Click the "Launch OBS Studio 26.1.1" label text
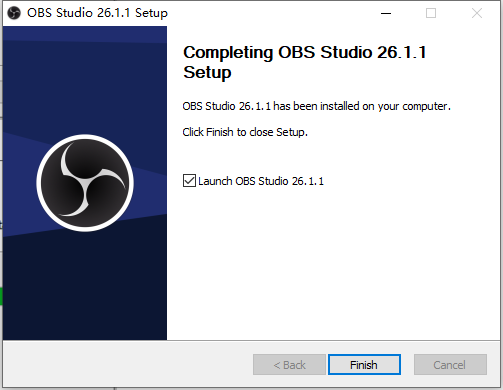503x390 pixels. 261,181
